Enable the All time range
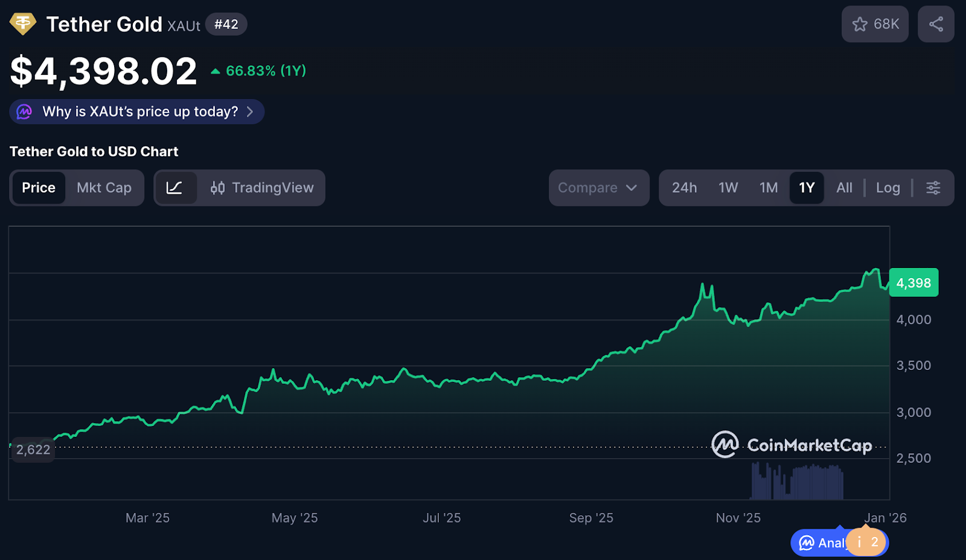The width and height of the screenshot is (966, 560). click(844, 188)
